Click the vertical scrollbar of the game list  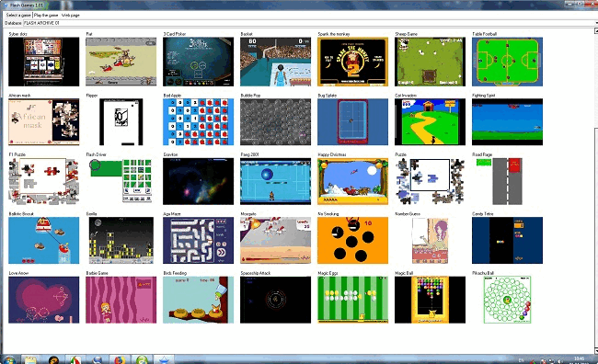point(596,190)
